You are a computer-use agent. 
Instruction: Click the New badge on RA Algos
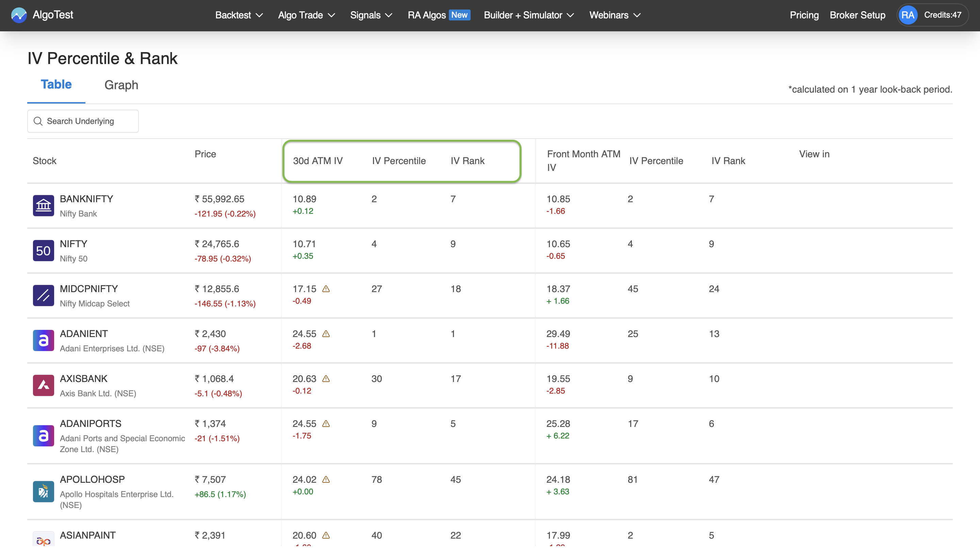(459, 15)
